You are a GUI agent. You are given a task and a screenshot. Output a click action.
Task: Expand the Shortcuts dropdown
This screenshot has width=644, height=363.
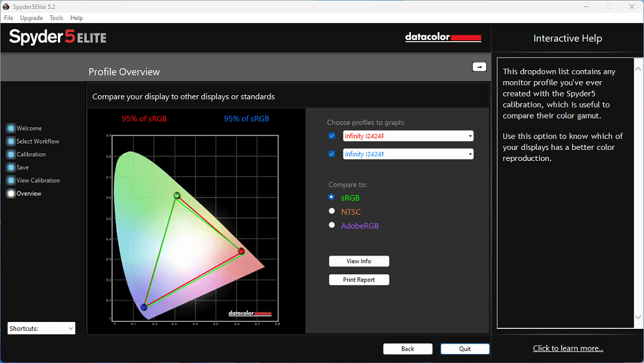coord(42,328)
